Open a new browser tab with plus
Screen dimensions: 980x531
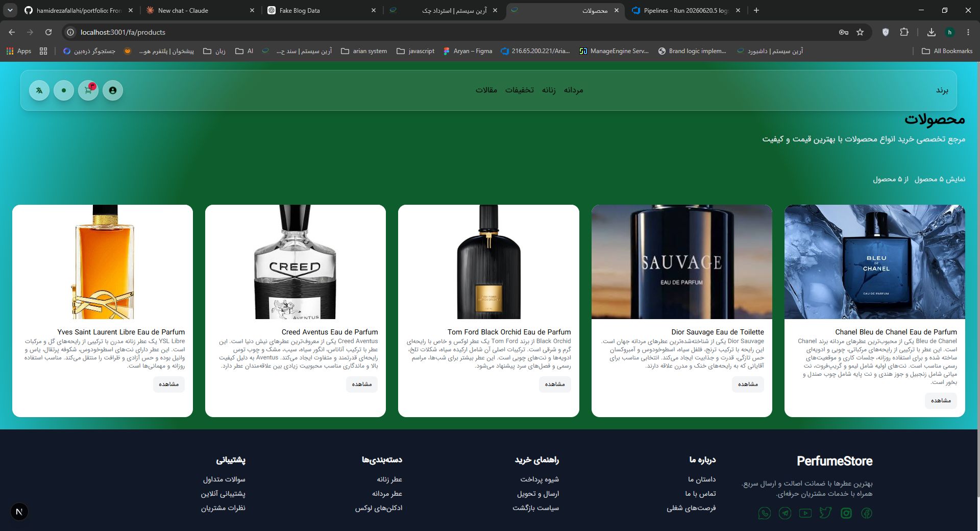click(x=756, y=10)
